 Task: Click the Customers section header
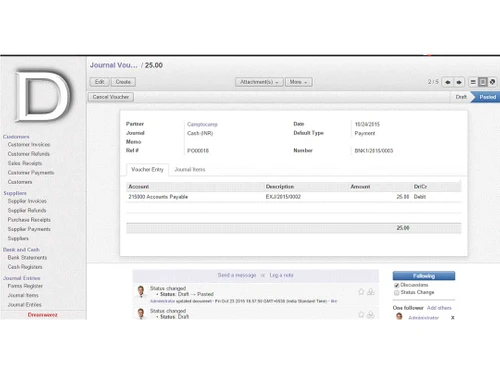pos(16,137)
